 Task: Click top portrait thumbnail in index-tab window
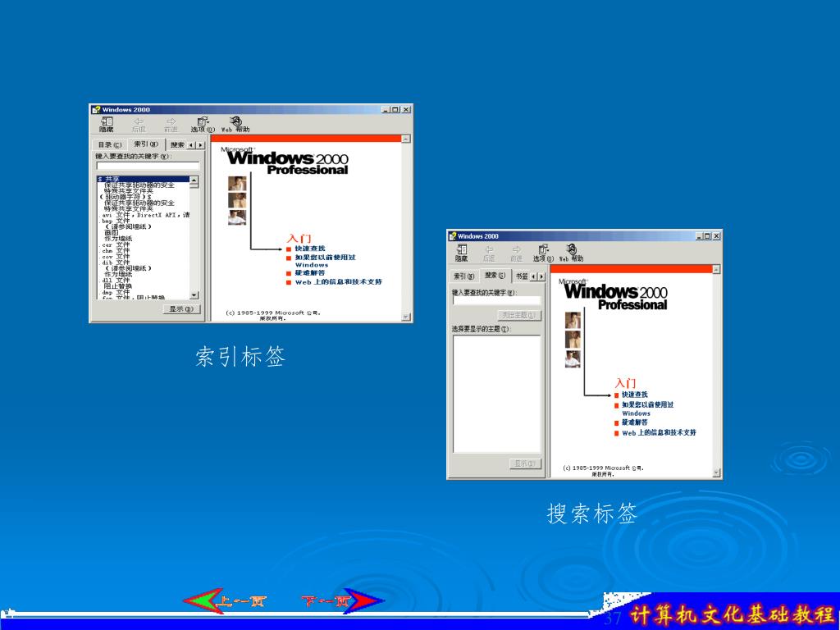[237, 184]
